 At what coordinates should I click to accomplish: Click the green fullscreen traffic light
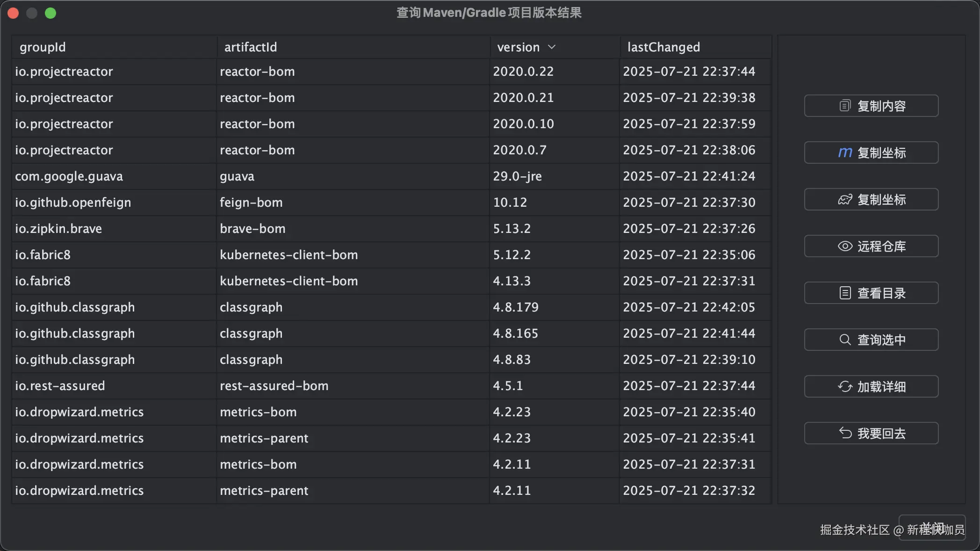(x=50, y=13)
